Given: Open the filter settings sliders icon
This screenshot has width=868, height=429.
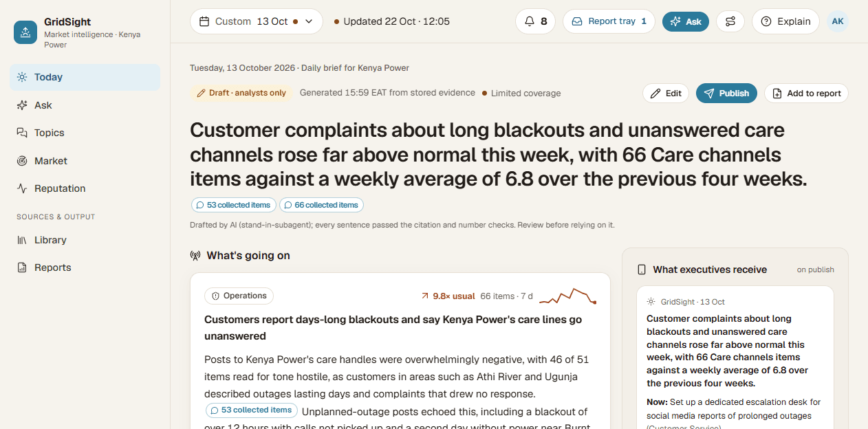Looking at the screenshot, I should tap(730, 21).
